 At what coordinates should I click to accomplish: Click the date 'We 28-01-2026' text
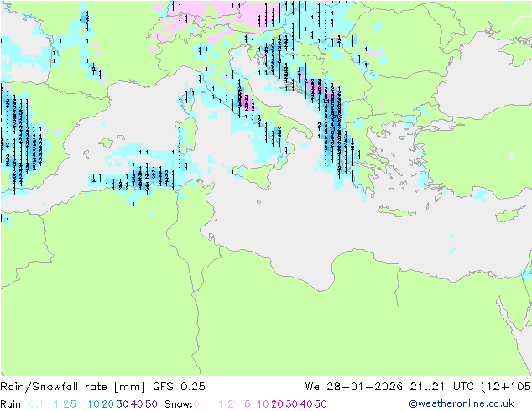point(354,387)
